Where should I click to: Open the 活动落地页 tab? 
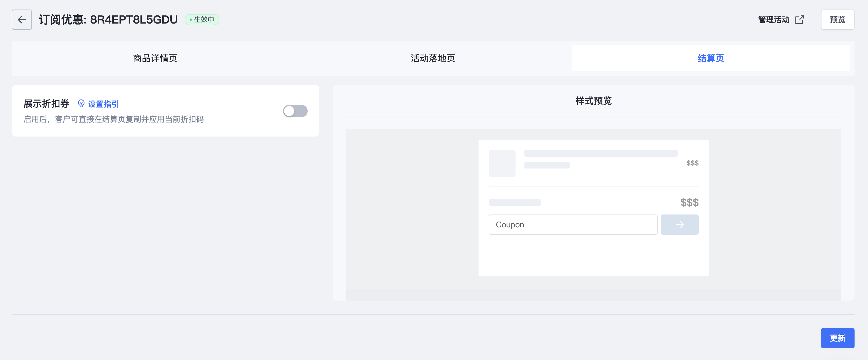point(433,58)
